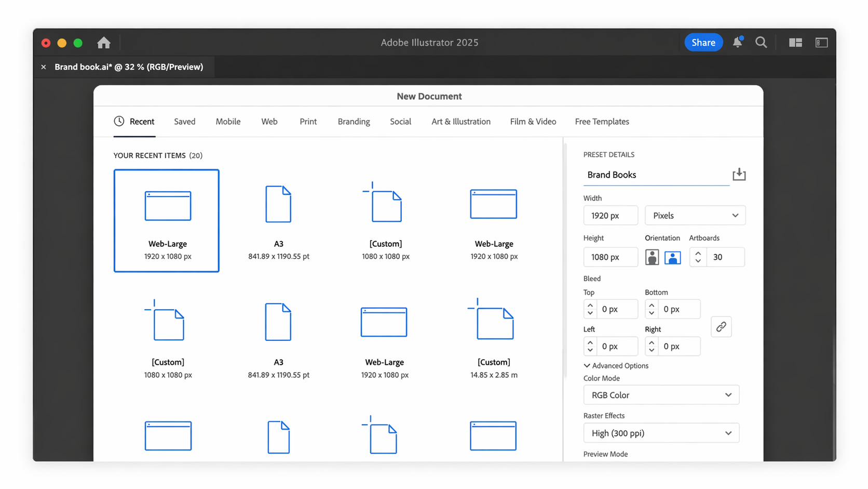This screenshot has width=868, height=489.
Task: Open the search magnifier icon
Action: [x=761, y=43]
